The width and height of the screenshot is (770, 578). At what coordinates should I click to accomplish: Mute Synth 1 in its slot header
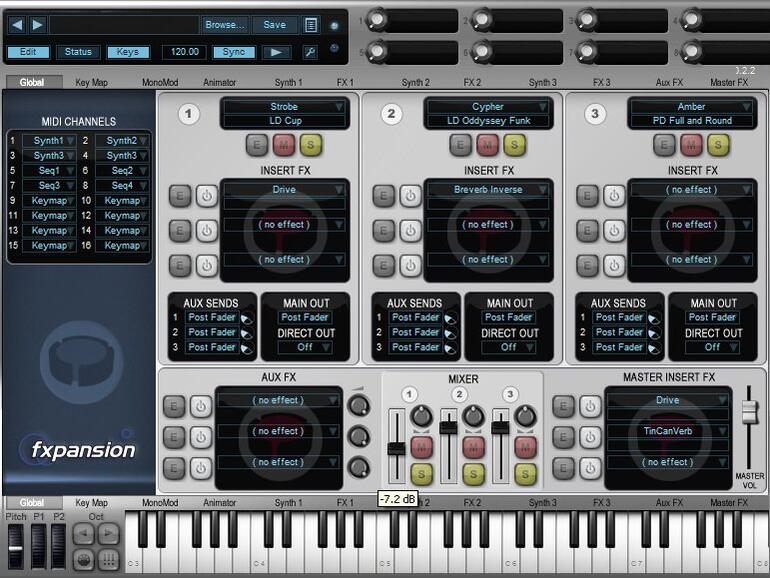coord(284,145)
